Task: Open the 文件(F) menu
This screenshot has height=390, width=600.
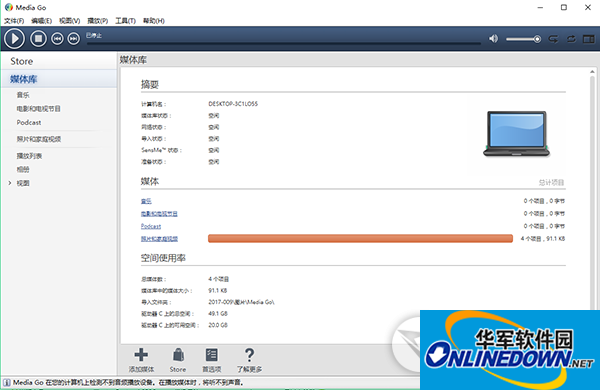Action: [x=14, y=21]
